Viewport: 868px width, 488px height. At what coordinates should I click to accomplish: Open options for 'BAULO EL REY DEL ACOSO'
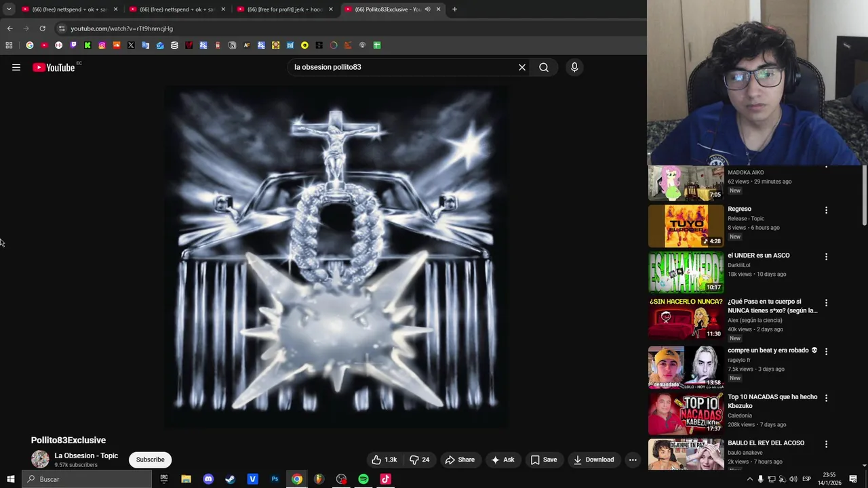tap(826, 444)
